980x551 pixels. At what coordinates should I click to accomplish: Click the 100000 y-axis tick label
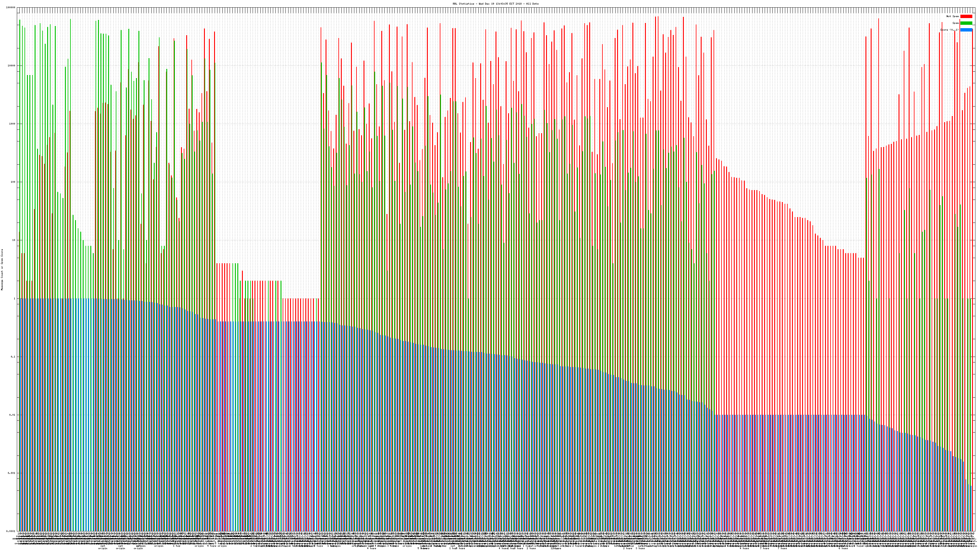[11, 8]
